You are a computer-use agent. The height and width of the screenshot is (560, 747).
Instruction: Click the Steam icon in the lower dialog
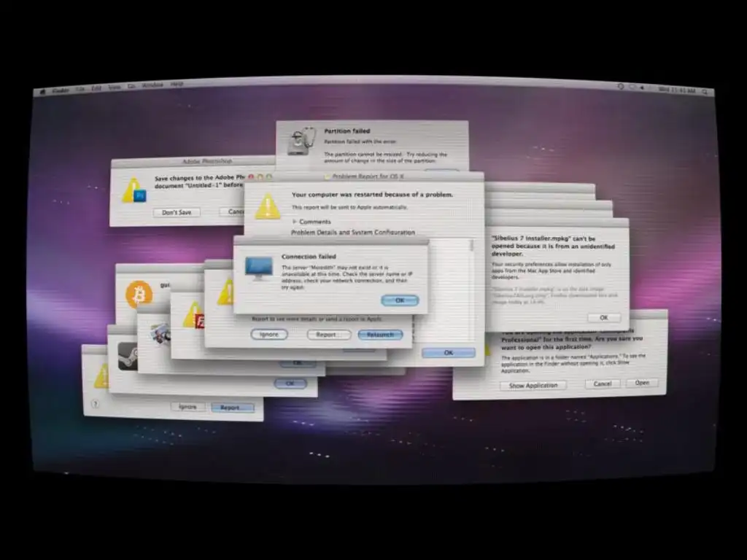[x=128, y=356]
